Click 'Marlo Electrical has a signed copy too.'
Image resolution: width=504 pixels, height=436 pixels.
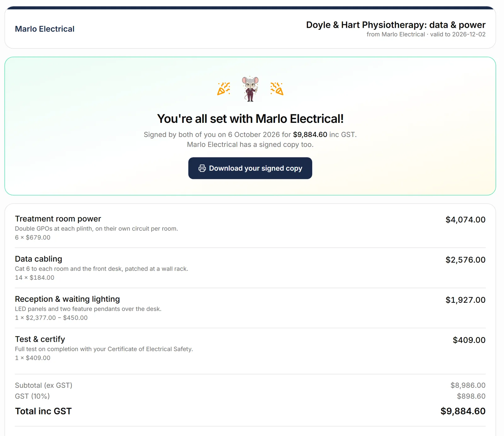(x=250, y=145)
